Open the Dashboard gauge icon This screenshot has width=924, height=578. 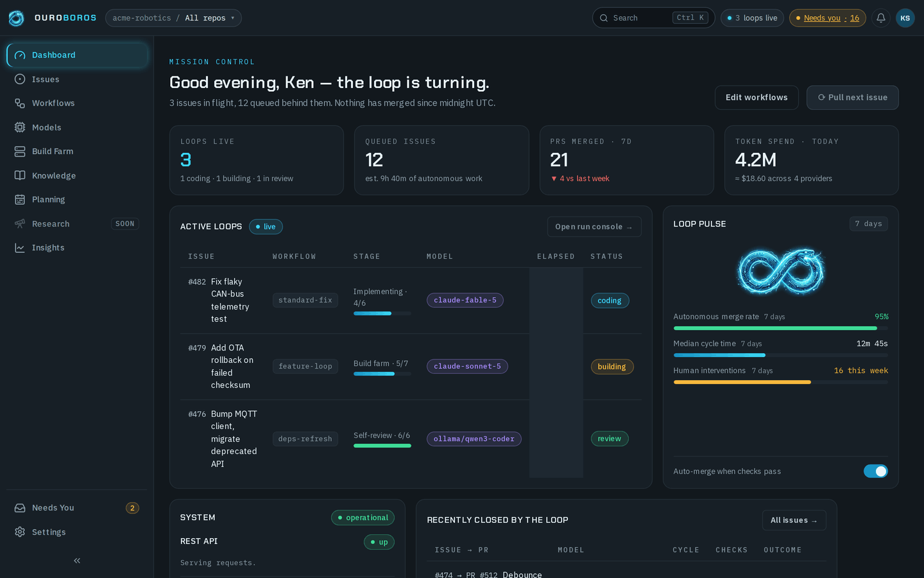click(x=20, y=55)
